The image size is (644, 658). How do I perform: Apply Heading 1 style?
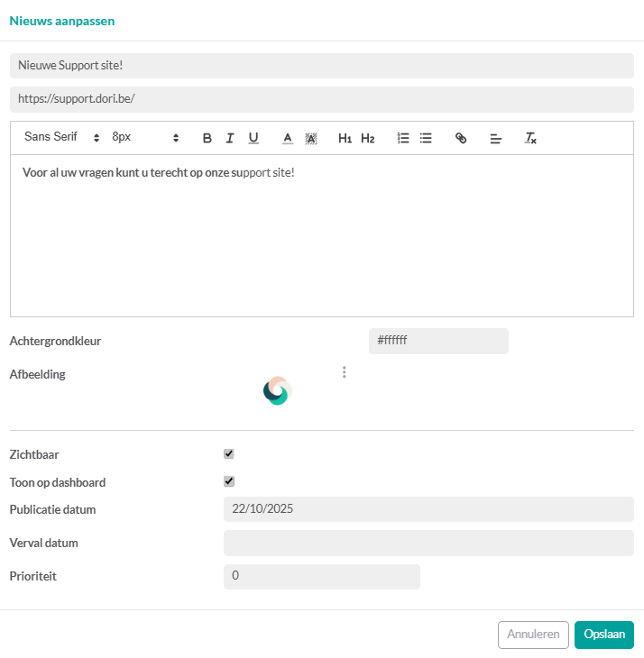tap(345, 138)
